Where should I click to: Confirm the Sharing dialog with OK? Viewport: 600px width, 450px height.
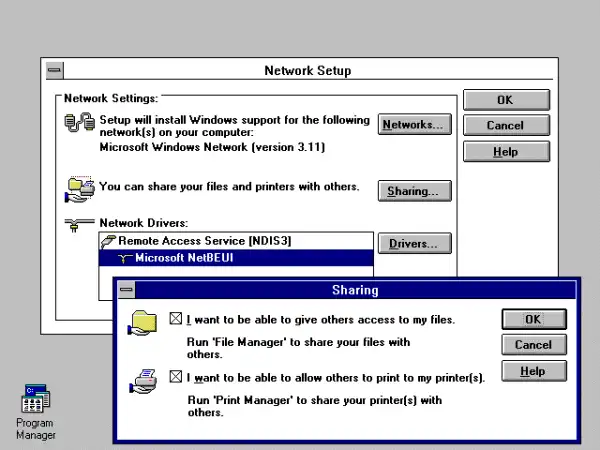pyautogui.click(x=533, y=319)
